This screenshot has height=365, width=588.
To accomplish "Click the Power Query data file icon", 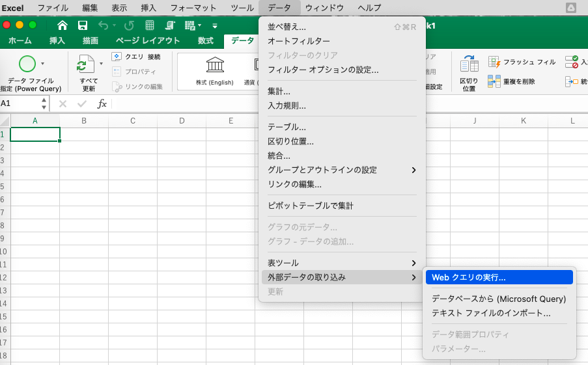I will pos(27,64).
